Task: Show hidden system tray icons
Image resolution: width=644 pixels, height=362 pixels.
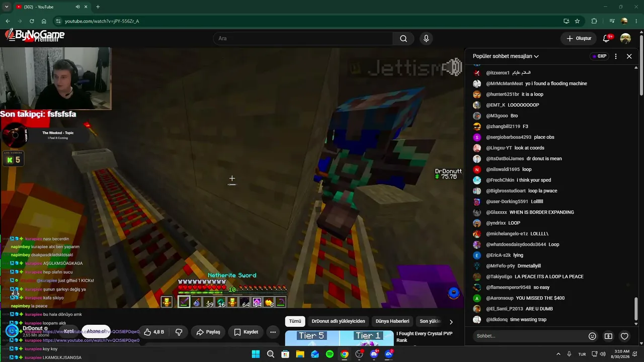Action: click(558, 354)
